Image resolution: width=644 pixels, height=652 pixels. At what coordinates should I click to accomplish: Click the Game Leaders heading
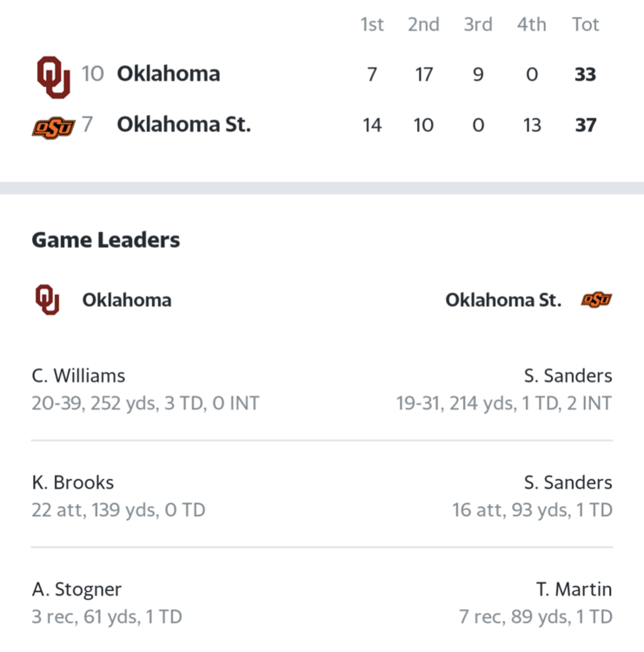point(106,240)
